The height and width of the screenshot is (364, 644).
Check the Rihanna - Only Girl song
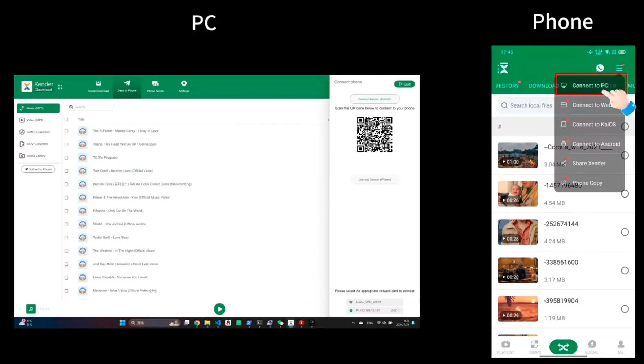[x=66, y=211]
